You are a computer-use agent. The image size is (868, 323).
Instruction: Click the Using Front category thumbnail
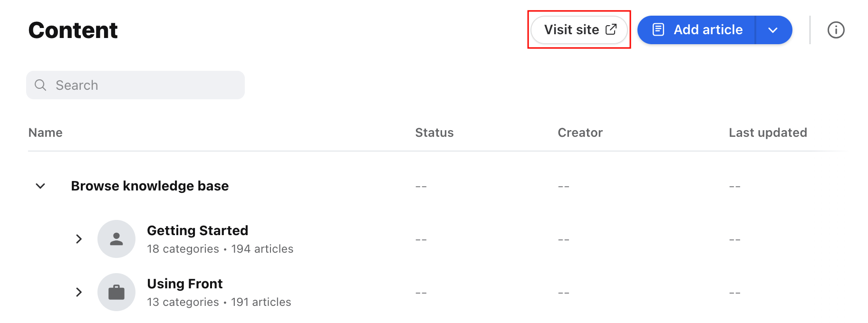pyautogui.click(x=116, y=292)
